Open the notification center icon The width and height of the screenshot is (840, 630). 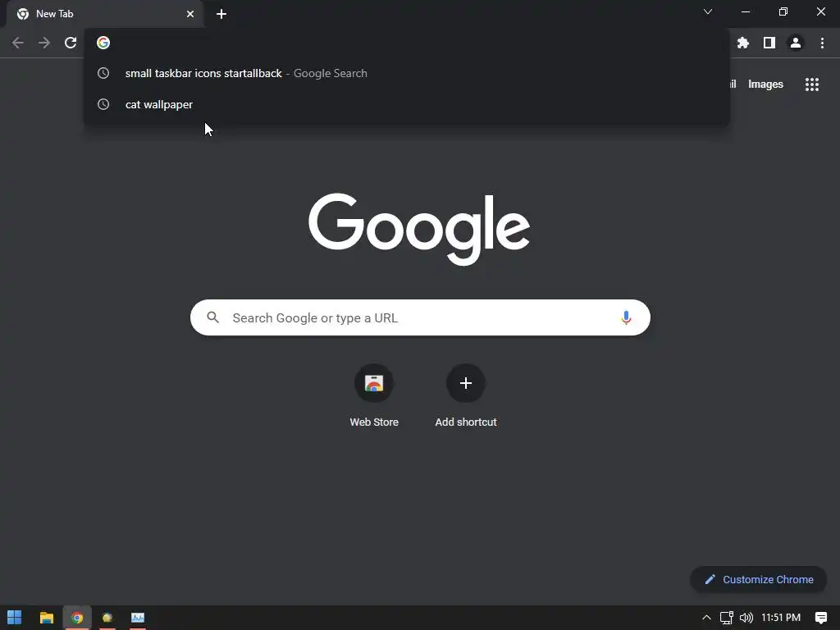point(820,618)
